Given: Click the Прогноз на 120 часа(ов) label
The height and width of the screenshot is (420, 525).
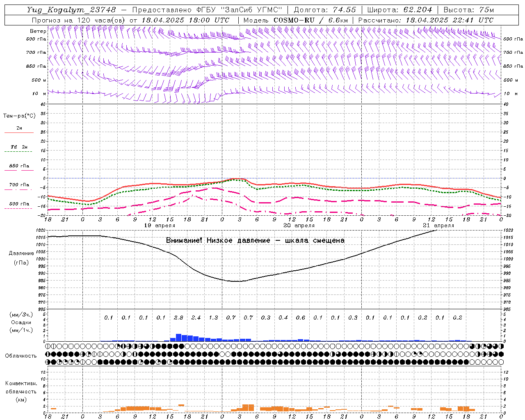Looking at the screenshot, I should tap(79, 20).
